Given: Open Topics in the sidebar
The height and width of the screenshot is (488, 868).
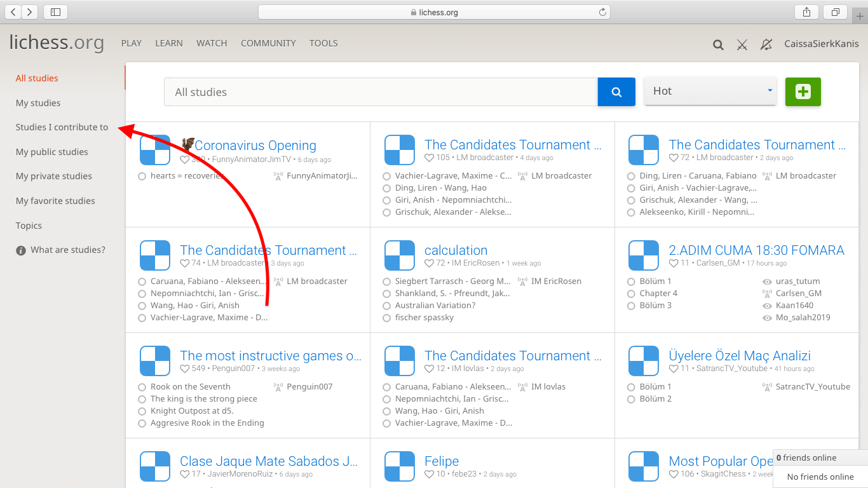Looking at the screenshot, I should [29, 226].
